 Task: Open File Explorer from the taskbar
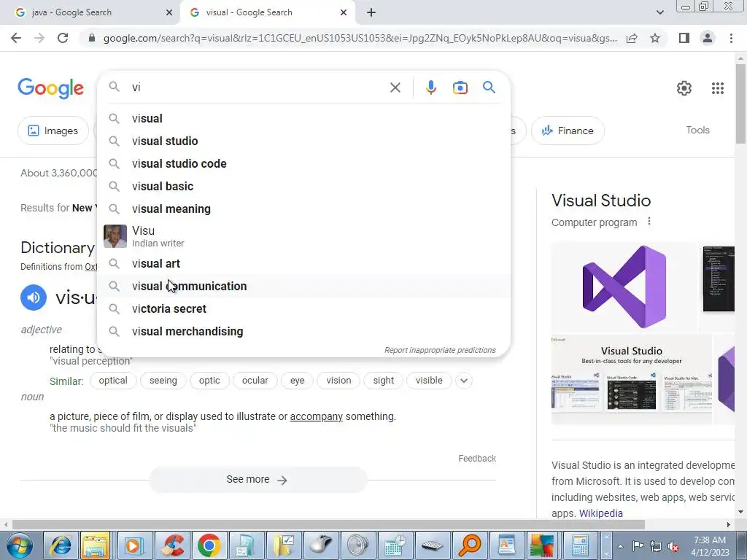96,545
